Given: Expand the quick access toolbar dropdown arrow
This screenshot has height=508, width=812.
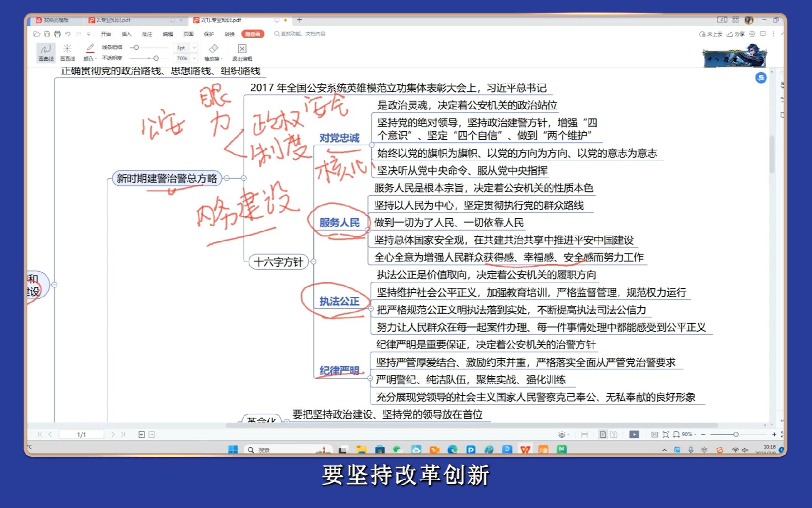Looking at the screenshot, I should tap(88, 34).
